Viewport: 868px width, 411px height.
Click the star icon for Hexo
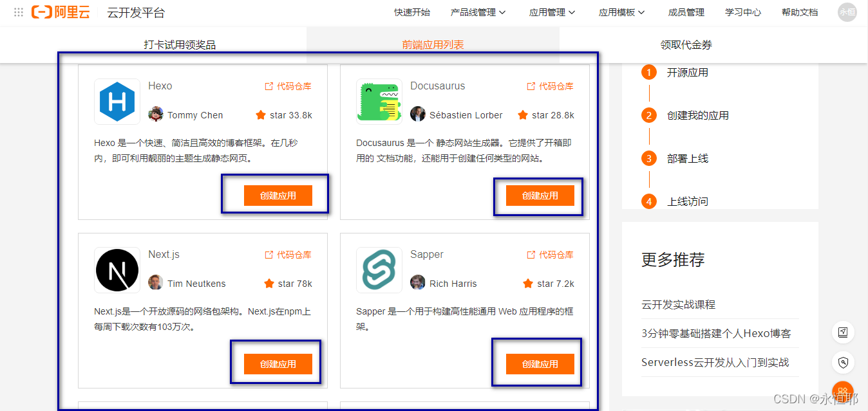260,115
